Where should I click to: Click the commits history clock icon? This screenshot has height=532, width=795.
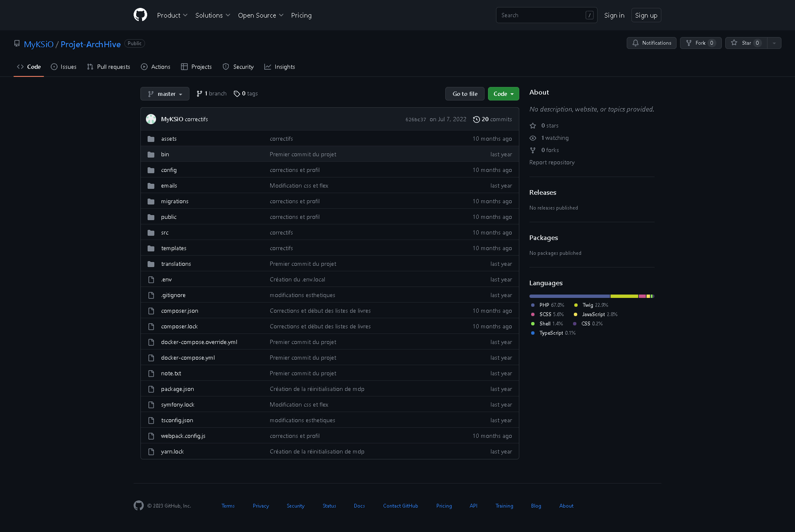(476, 119)
